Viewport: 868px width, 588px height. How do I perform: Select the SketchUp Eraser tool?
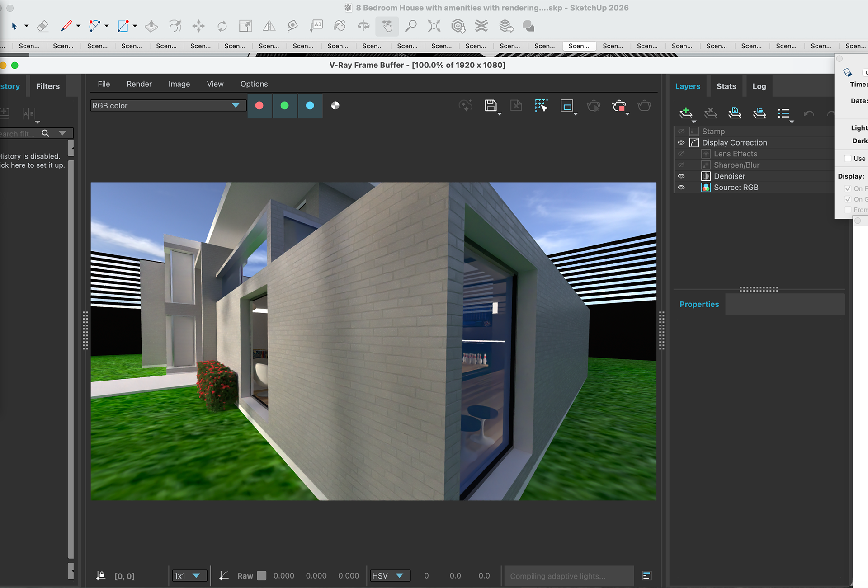[x=42, y=26]
